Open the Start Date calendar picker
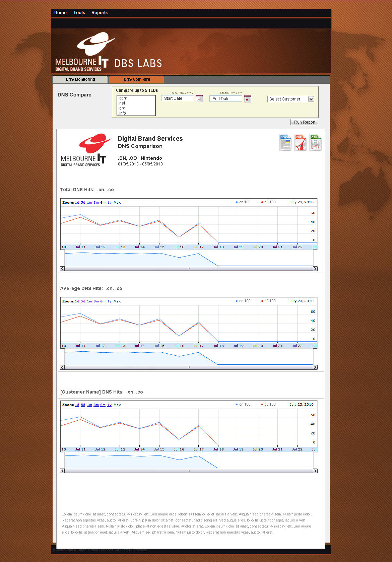The height and width of the screenshot is (562, 392). 199,98
